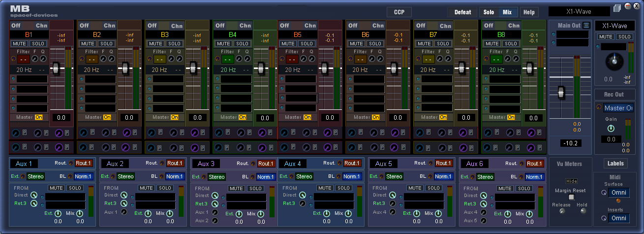
Task: Click the Defeat button
Action: pyautogui.click(x=462, y=12)
